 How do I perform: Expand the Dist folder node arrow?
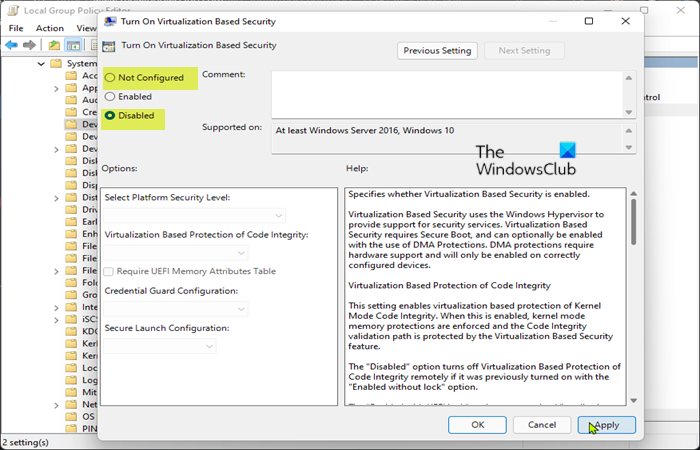56,198
